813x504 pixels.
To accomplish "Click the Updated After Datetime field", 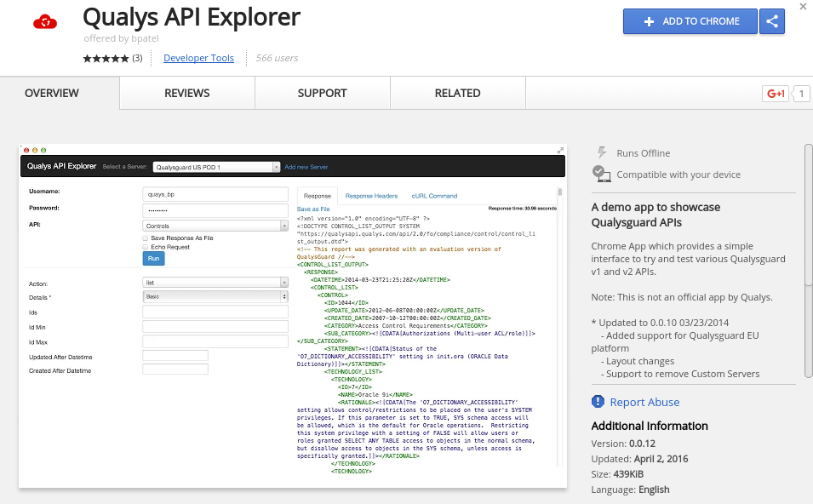I will 175,356.
